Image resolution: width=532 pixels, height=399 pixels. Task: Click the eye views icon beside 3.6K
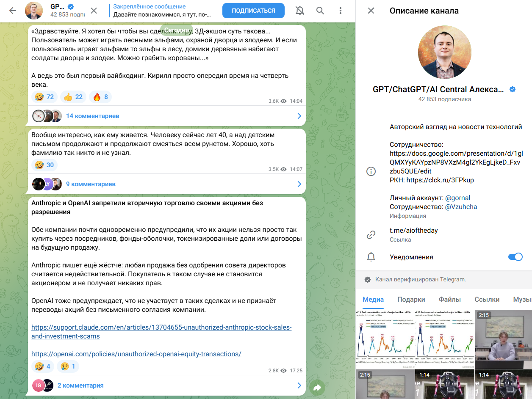(284, 101)
